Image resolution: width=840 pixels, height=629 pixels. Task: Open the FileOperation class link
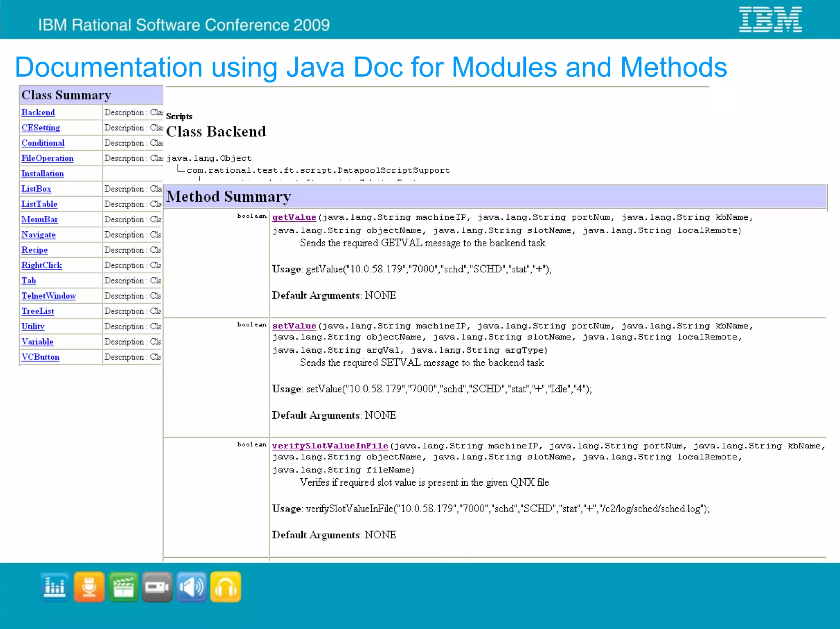[x=48, y=158]
